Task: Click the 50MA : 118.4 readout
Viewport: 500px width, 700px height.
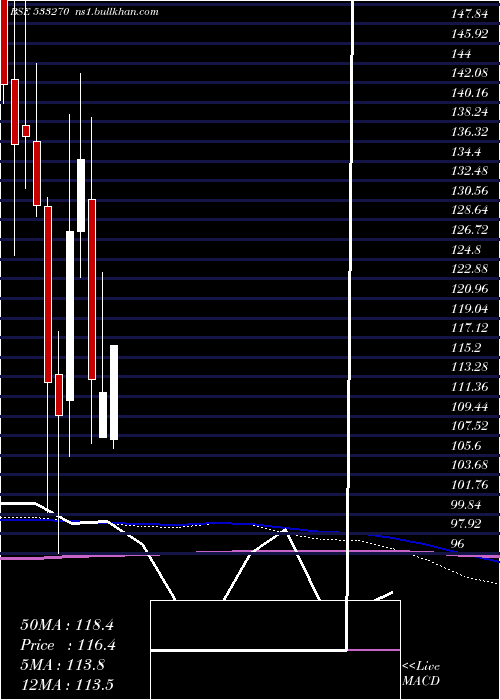Action: pyautogui.click(x=67, y=625)
